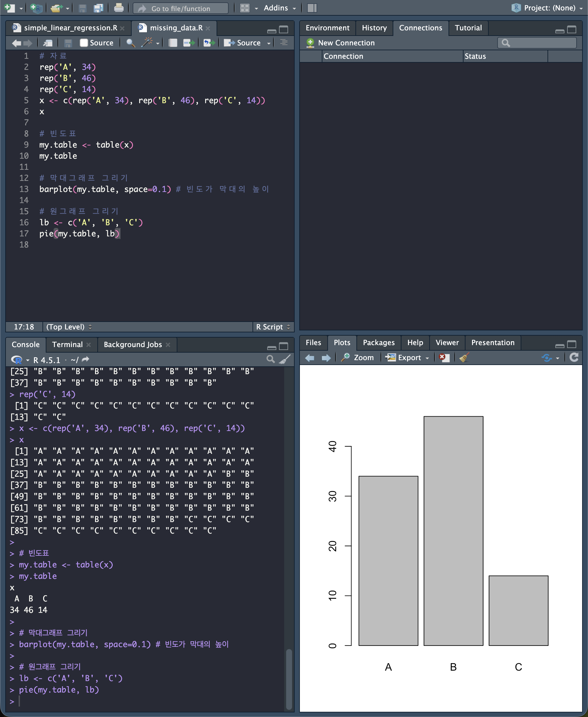Clear all plots with the broom icon
This screenshot has width=588, height=717.
point(464,358)
